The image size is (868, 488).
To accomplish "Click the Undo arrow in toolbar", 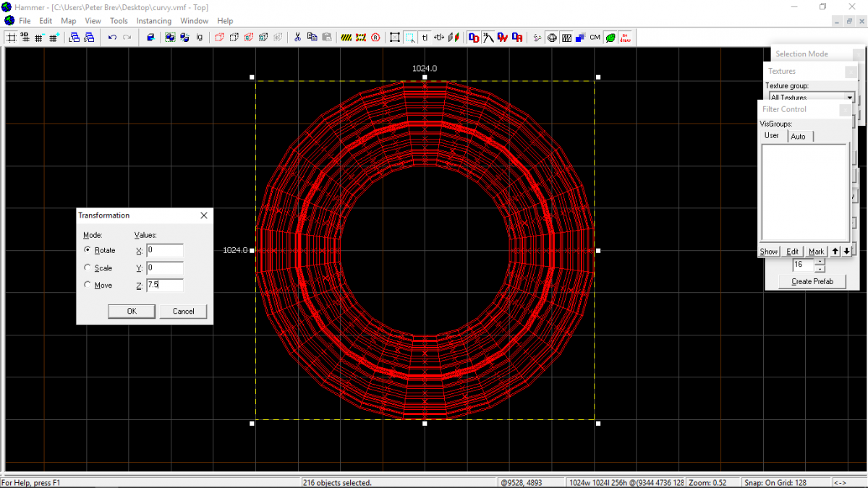I will pos(112,38).
